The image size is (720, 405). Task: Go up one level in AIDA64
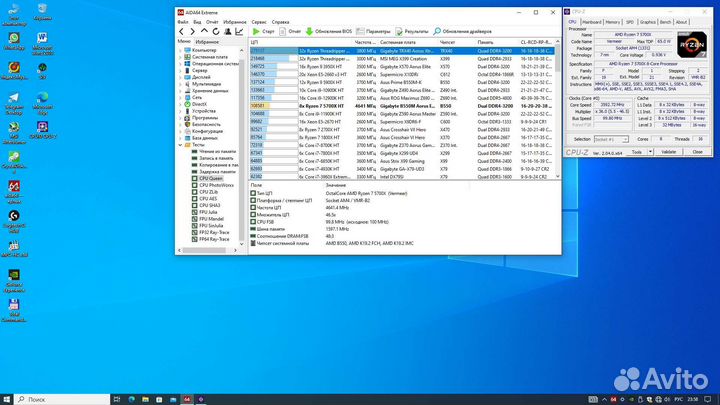click(204, 31)
